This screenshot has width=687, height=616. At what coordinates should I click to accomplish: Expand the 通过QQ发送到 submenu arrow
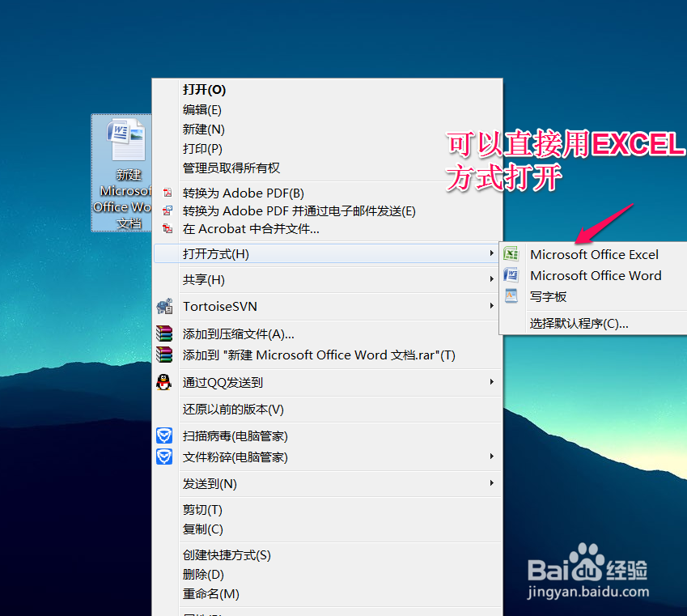click(x=492, y=382)
